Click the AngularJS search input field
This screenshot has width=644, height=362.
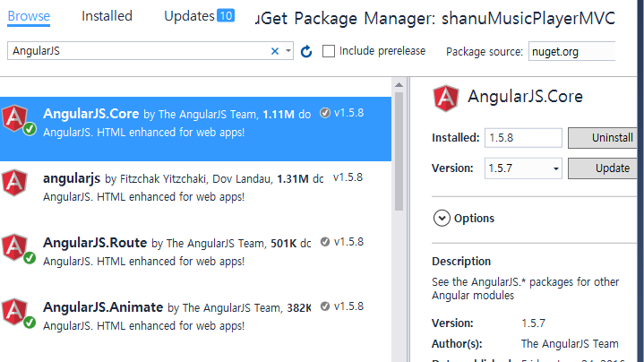tap(139, 51)
